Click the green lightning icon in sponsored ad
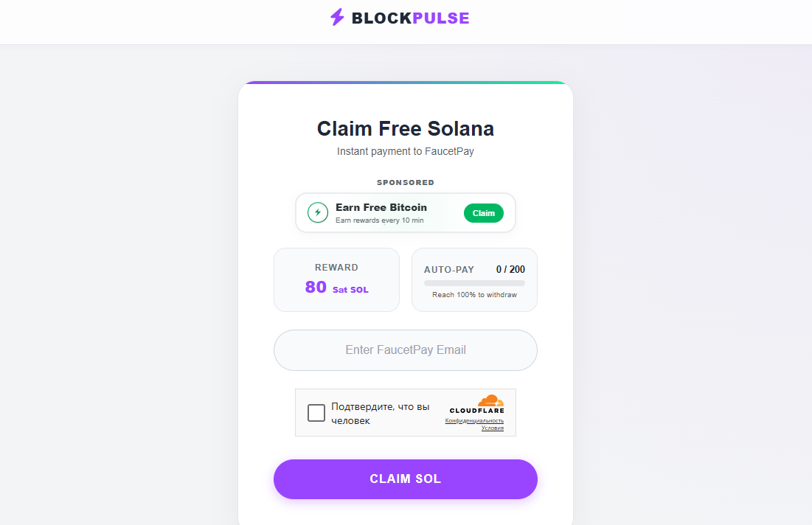This screenshot has width=812, height=525. pos(318,212)
